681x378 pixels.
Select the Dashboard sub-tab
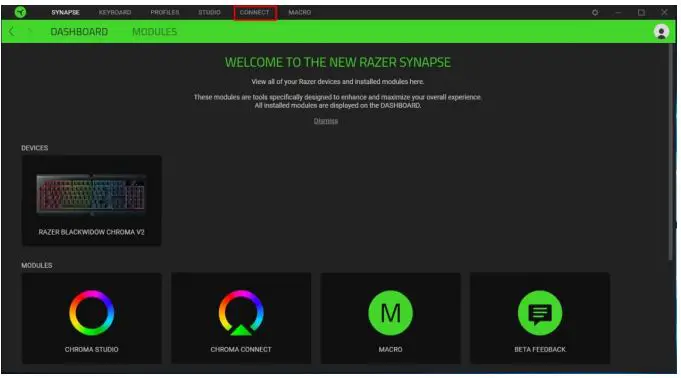click(79, 32)
